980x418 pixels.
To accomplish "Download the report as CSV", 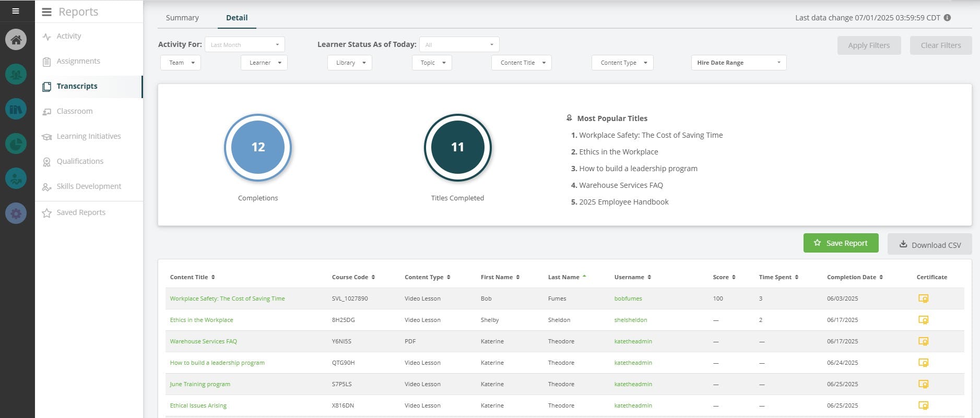I will point(929,245).
